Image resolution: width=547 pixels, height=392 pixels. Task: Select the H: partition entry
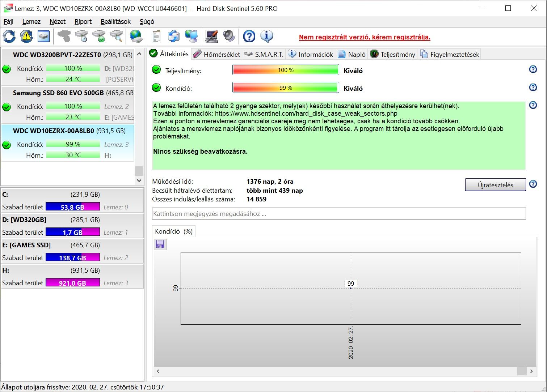point(72,276)
